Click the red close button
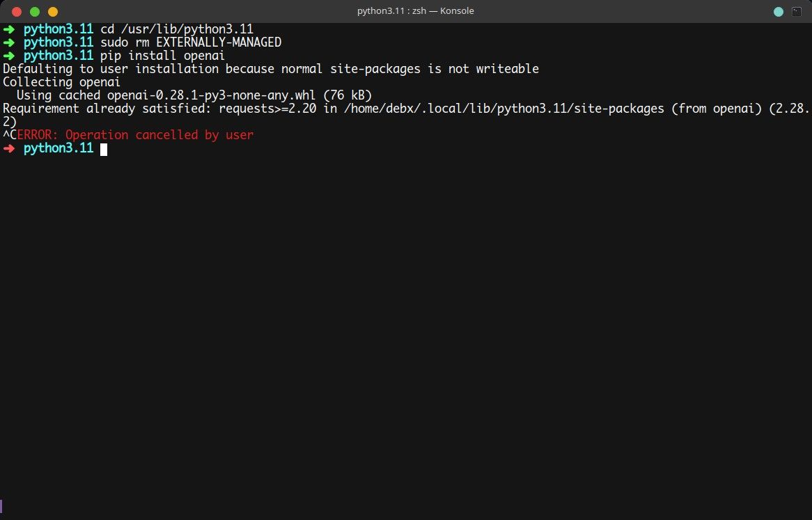812x520 pixels. (16, 12)
